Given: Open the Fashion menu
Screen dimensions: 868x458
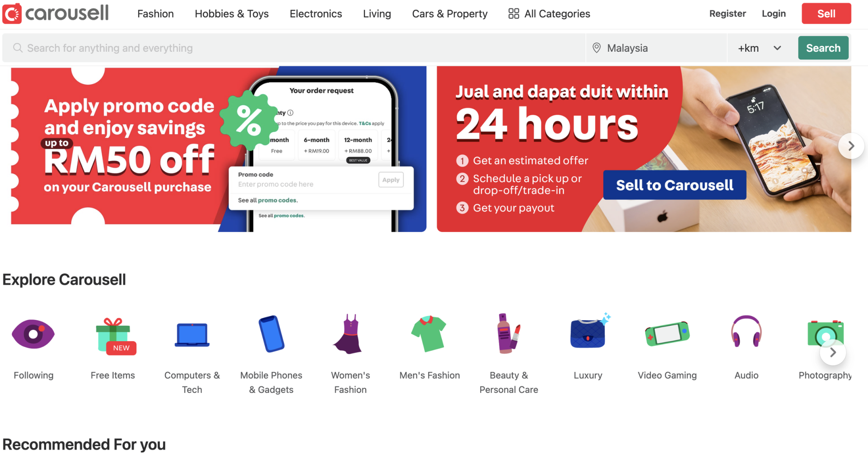Looking at the screenshot, I should click(x=156, y=14).
